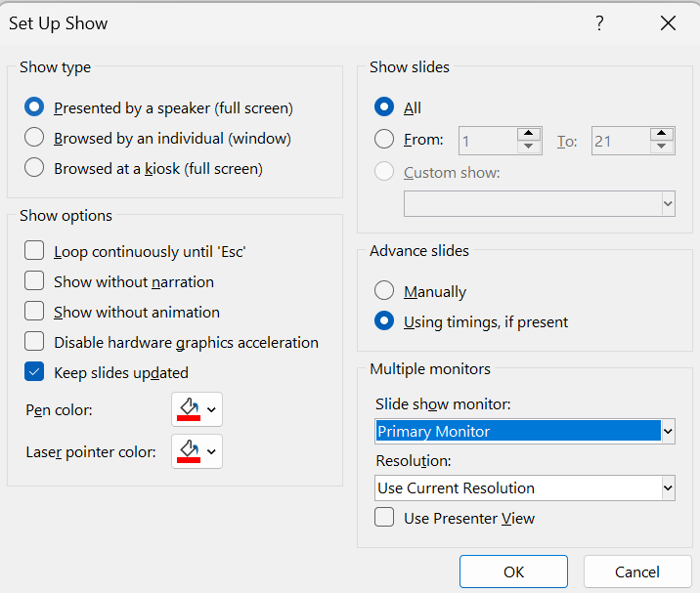Click the Cancel button
Image resolution: width=700 pixels, height=593 pixels.
[x=636, y=572]
